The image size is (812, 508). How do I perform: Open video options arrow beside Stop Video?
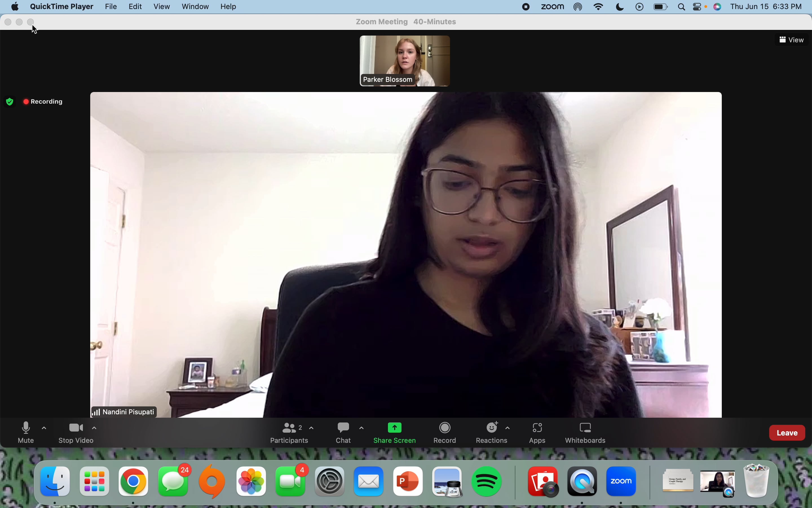pos(95,428)
